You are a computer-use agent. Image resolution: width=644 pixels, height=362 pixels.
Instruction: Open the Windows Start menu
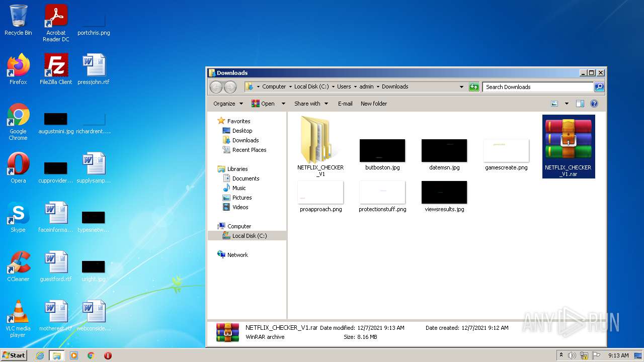point(14,355)
